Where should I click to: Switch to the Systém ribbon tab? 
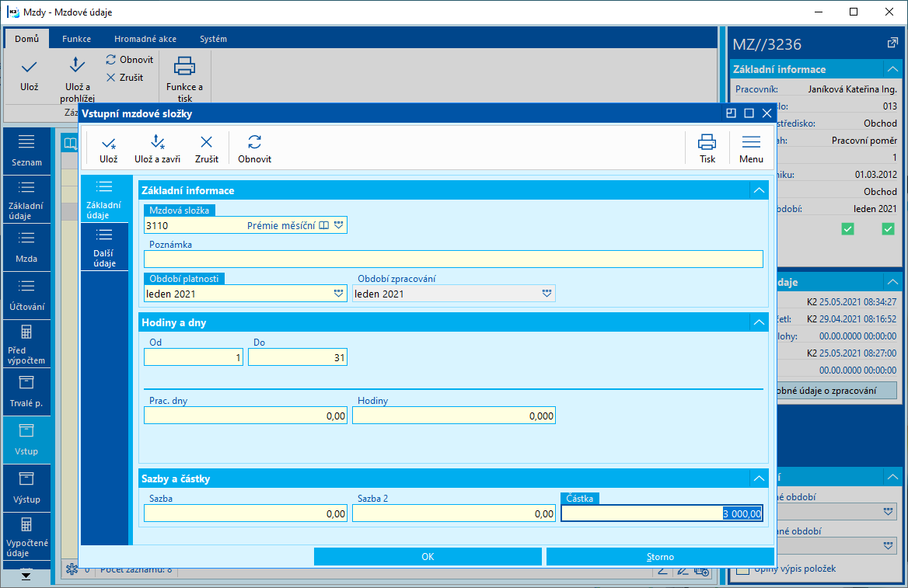[x=213, y=39]
